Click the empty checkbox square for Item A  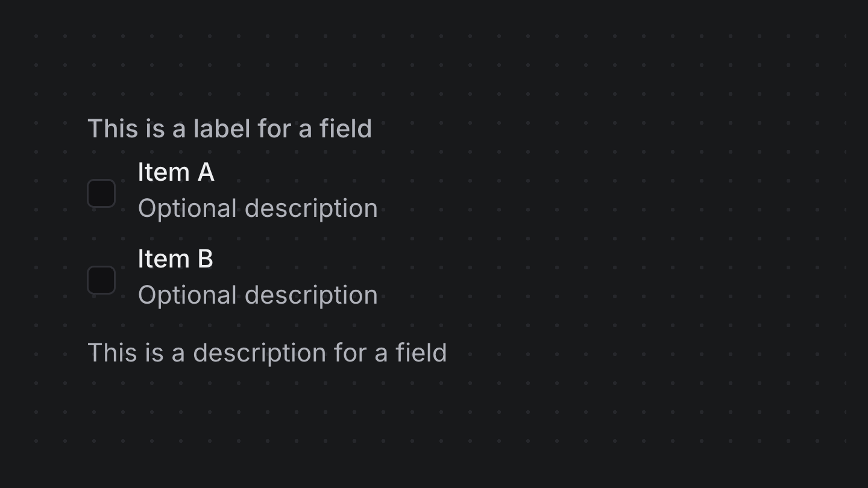click(101, 193)
